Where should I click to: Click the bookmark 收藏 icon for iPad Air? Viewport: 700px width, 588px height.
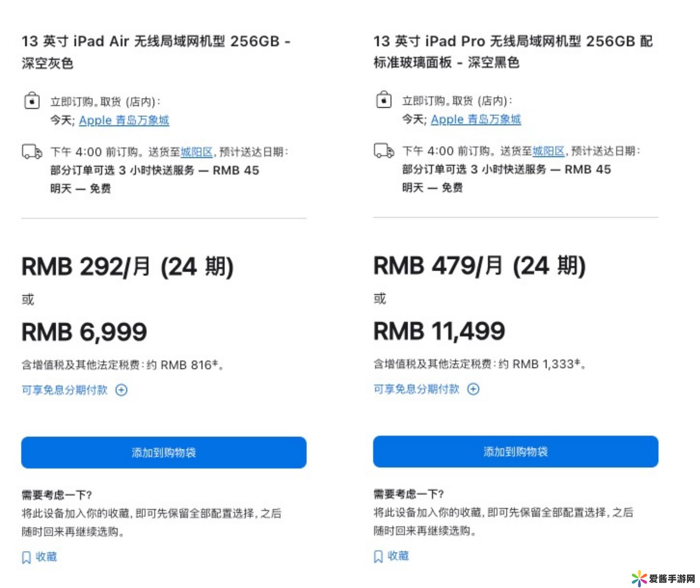(x=26, y=557)
